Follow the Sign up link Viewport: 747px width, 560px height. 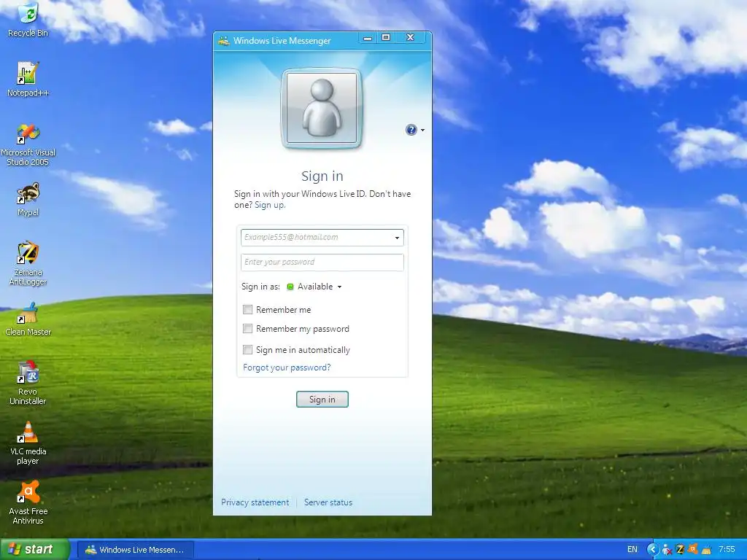click(270, 205)
